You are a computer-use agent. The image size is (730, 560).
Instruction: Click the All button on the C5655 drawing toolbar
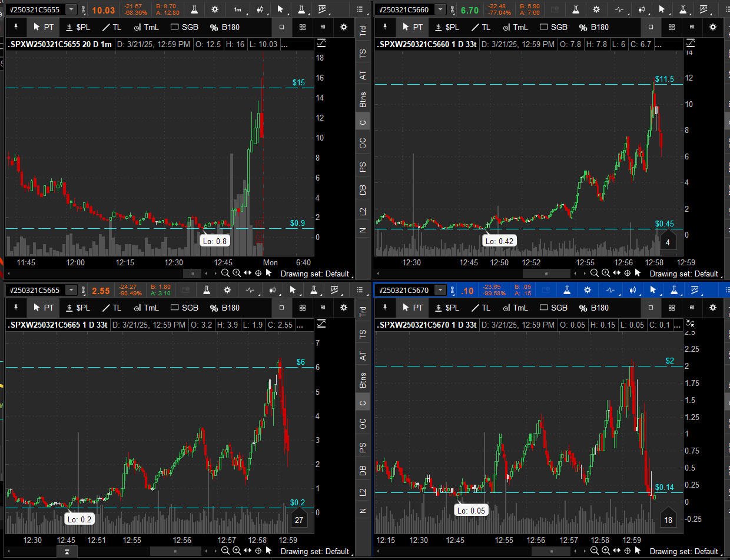coord(323,27)
